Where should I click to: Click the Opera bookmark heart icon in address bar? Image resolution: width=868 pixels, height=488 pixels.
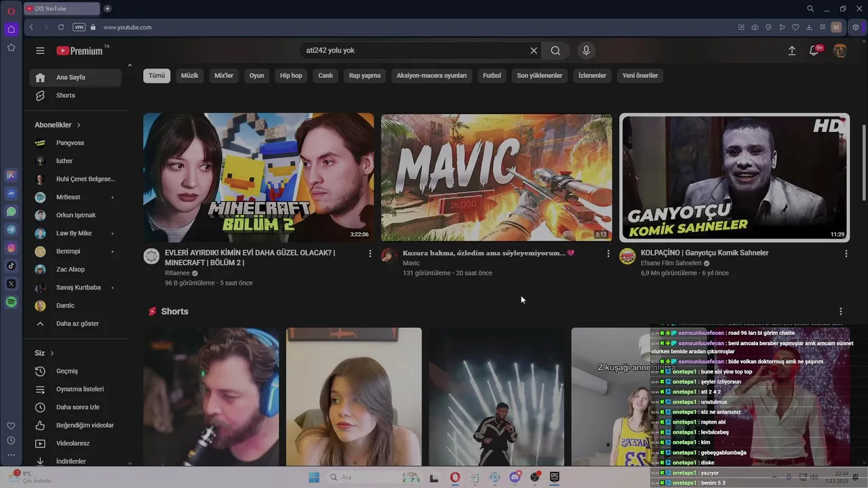pos(795,27)
